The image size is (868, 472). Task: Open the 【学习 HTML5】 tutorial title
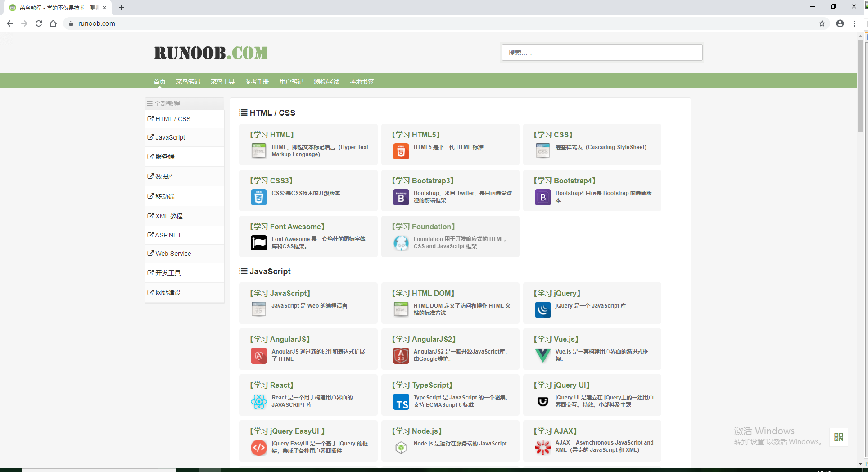point(416,135)
